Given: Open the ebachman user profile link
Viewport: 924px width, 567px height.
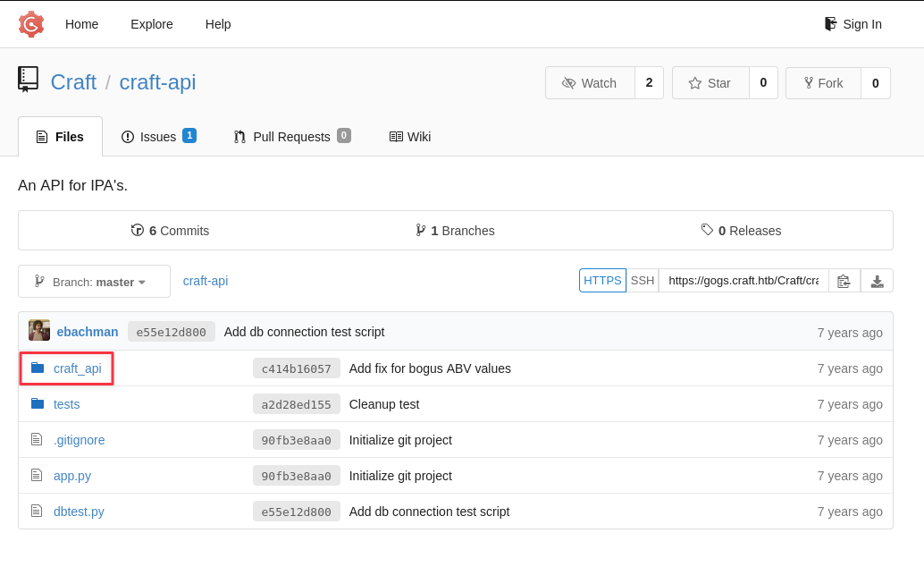Looking at the screenshot, I should click(x=88, y=332).
